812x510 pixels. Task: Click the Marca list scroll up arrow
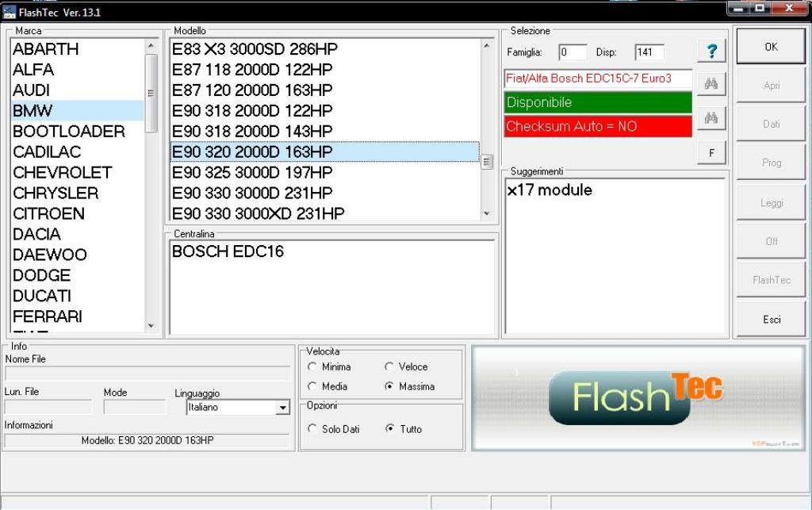(151, 46)
